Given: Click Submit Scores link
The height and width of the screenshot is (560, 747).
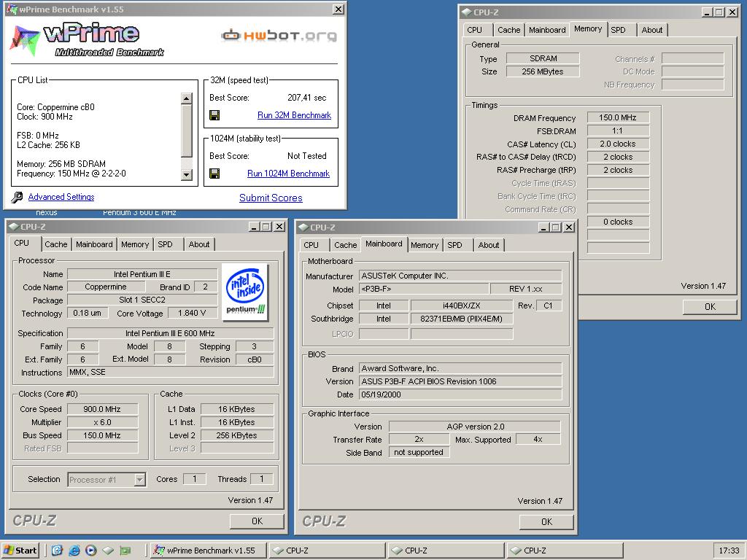Looking at the screenshot, I should (x=271, y=198).
